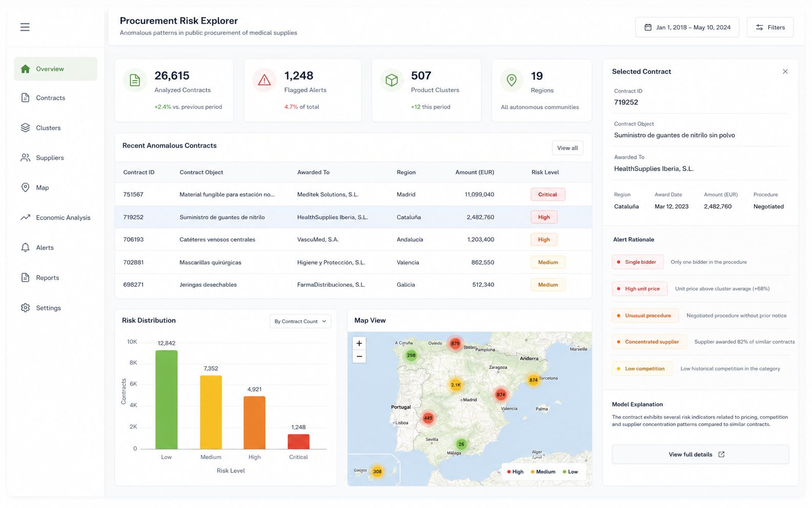Image resolution: width=812 pixels, height=508 pixels.
Task: Click the Economic Analysis trend icon
Action: (25, 218)
